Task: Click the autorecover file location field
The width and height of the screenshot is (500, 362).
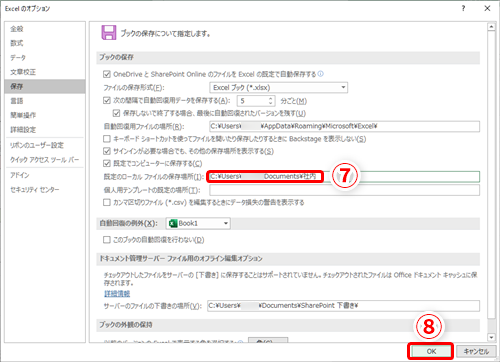Action: click(345, 126)
